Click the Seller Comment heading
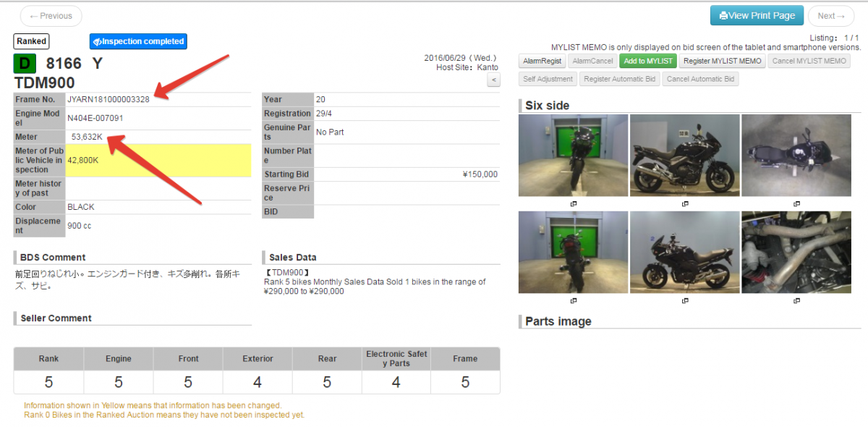 tap(56, 318)
